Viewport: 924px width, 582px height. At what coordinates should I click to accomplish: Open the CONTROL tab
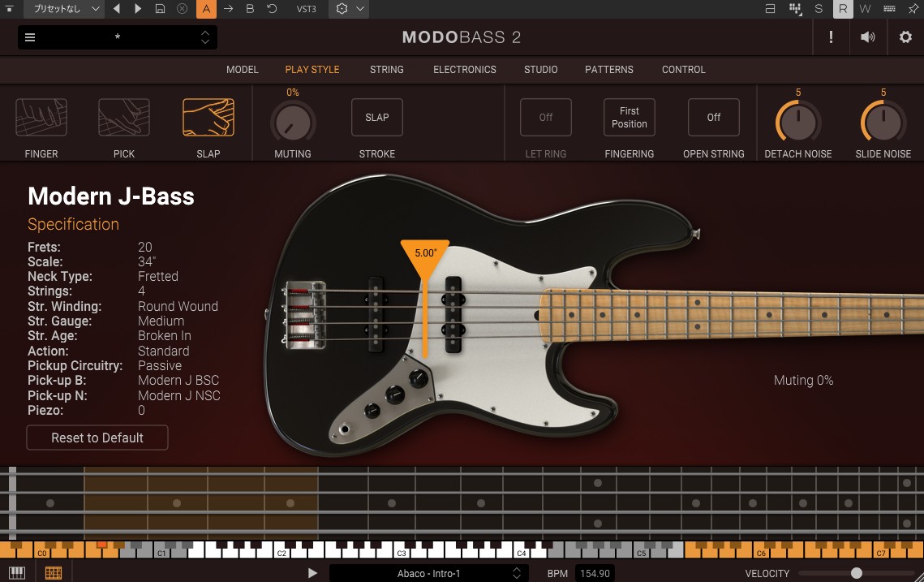click(684, 70)
